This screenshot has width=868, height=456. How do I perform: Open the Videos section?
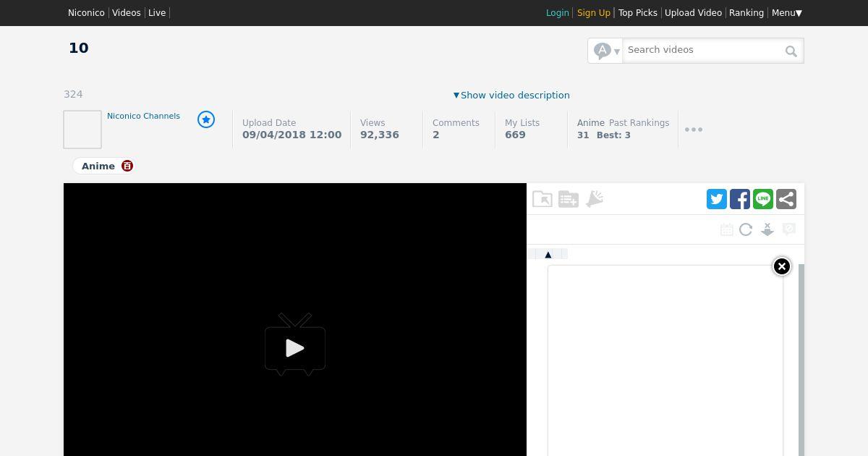tap(127, 13)
